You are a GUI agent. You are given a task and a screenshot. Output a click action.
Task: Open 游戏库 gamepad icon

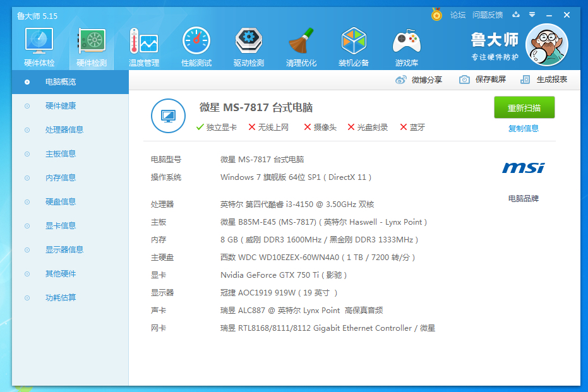(407, 42)
